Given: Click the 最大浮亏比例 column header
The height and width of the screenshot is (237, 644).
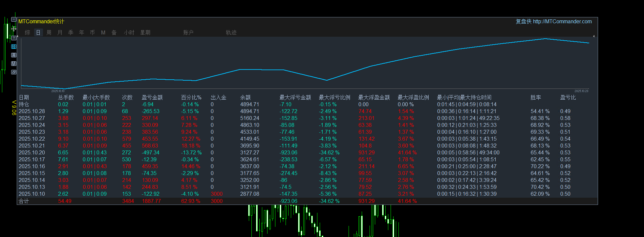Looking at the screenshot, I should (334, 97).
